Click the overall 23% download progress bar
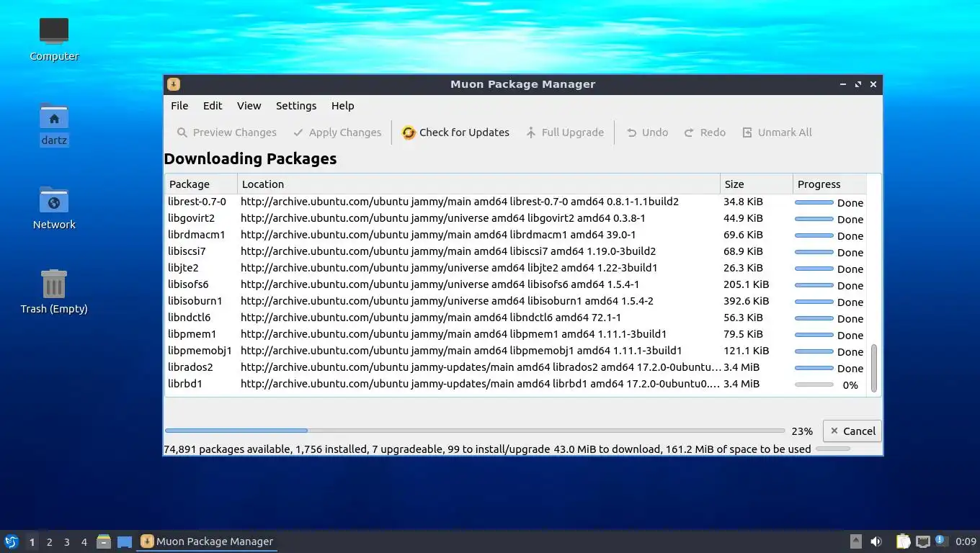 [474, 431]
